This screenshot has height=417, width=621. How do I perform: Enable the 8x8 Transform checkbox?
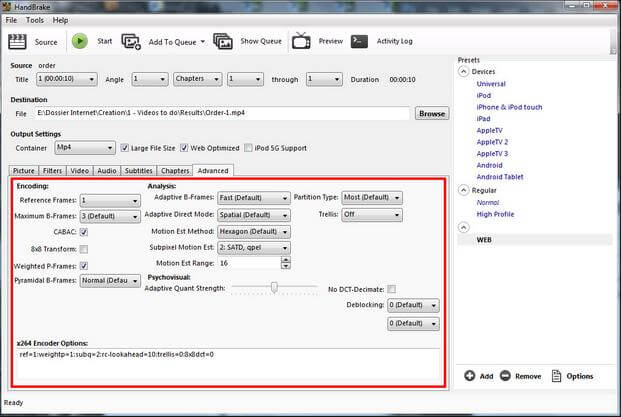click(84, 249)
